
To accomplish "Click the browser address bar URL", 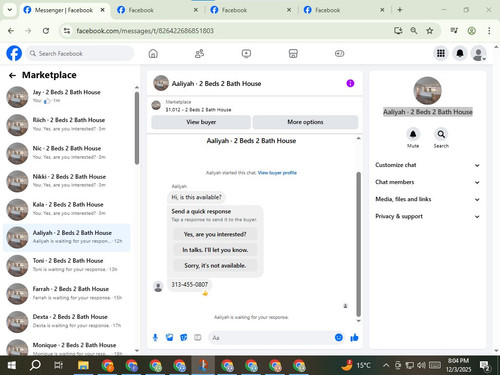I will (x=145, y=31).
